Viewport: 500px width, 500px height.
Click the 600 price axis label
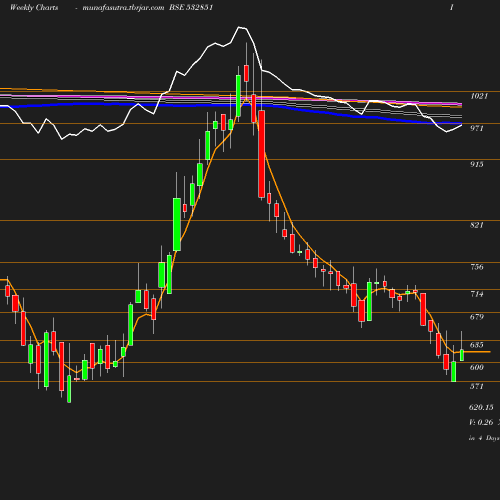pos(476,367)
